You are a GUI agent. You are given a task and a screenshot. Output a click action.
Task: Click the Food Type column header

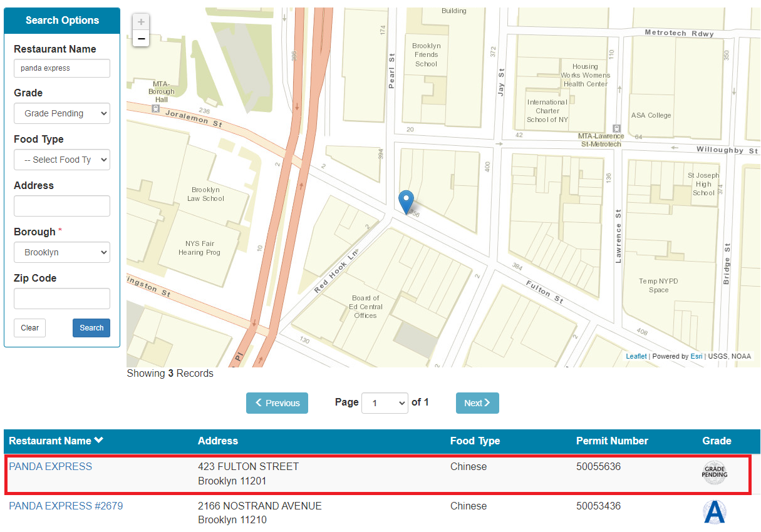475,441
